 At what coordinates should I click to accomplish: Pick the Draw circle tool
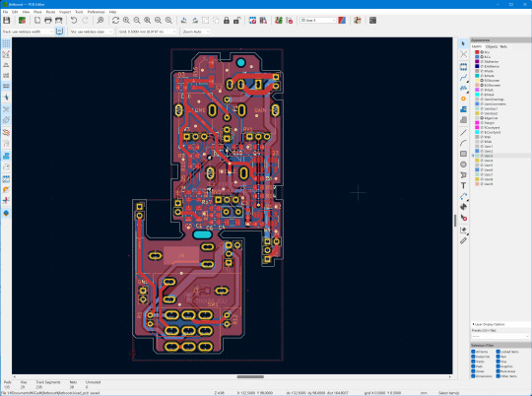(463, 165)
